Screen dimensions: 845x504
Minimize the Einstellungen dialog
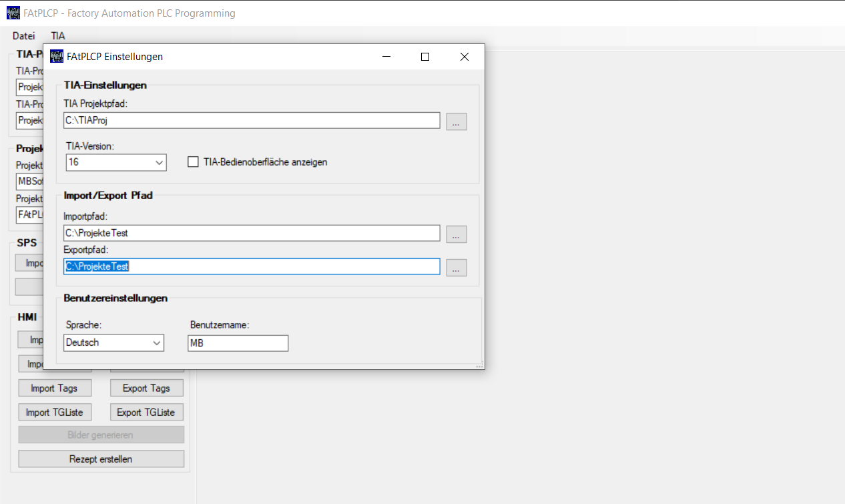tap(386, 57)
